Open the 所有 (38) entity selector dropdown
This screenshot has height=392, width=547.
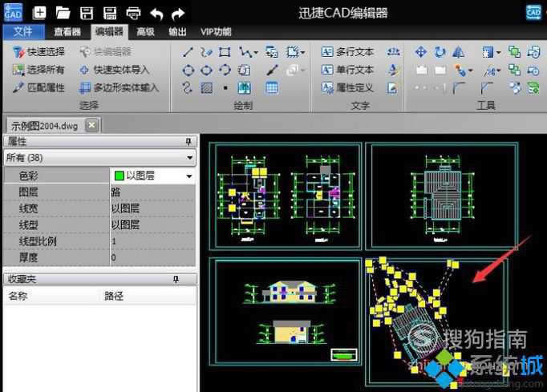click(190, 158)
